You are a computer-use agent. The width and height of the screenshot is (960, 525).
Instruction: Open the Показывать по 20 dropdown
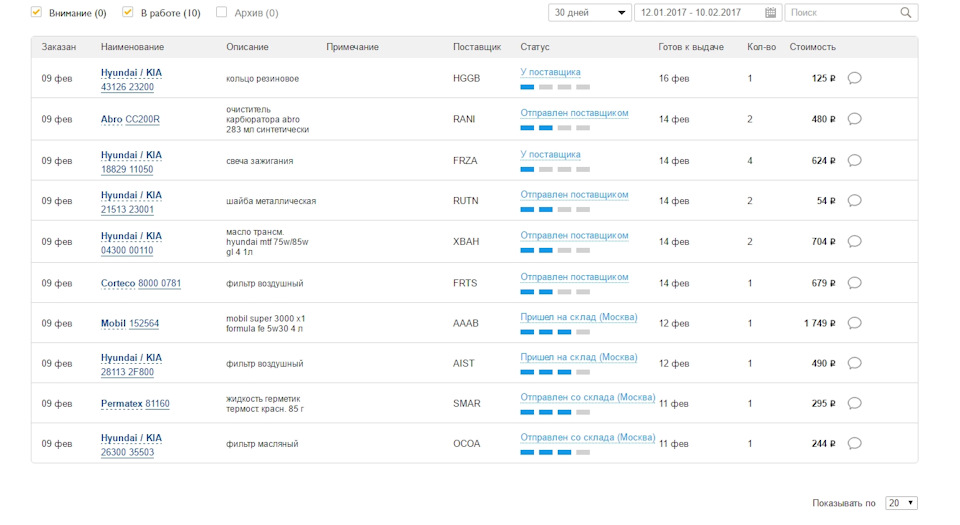coord(901,503)
